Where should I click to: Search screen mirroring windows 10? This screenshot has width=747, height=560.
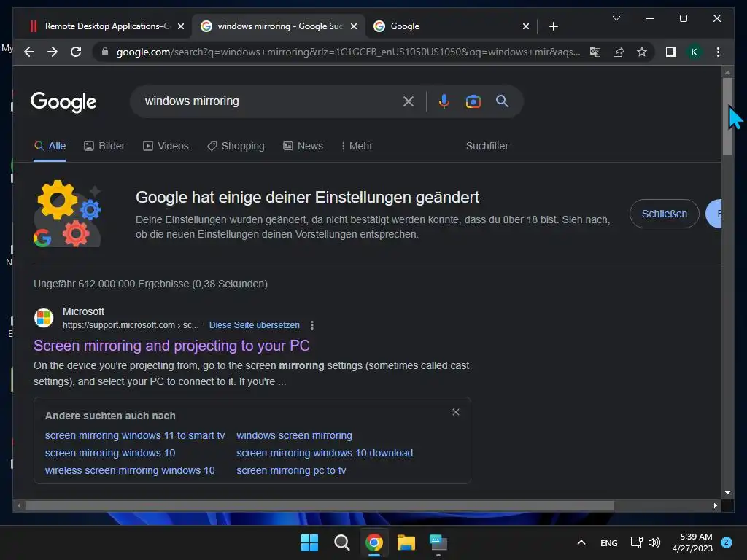[x=110, y=454]
